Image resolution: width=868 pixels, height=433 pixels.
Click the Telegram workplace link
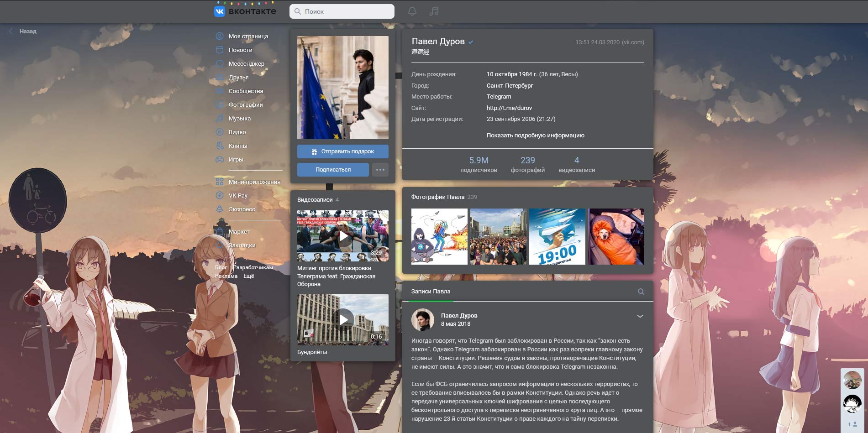(499, 97)
